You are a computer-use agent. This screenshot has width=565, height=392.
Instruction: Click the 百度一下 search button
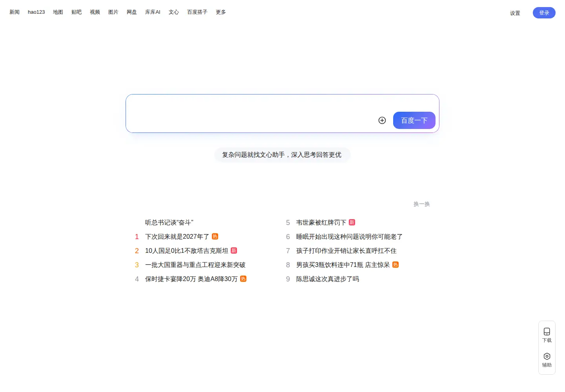coord(414,120)
